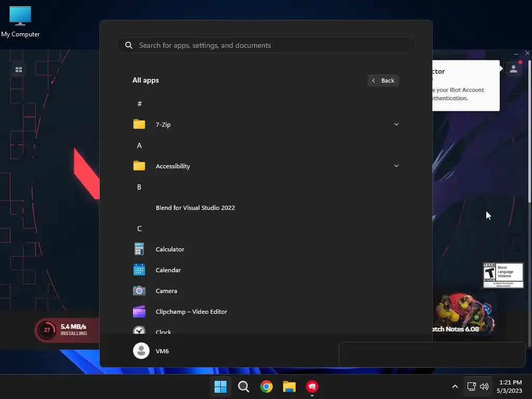This screenshot has height=399, width=532.
Task: Open taskbar Search icon
Action: coord(243,387)
